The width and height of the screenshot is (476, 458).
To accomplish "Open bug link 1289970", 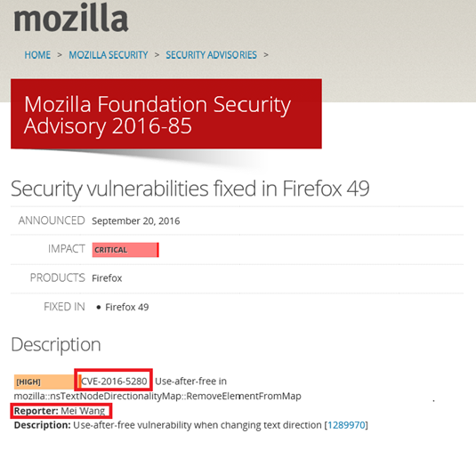I will 346,425.
